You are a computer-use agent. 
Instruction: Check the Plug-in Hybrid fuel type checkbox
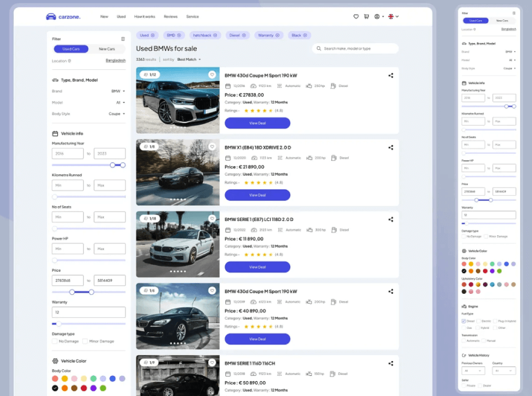(x=495, y=321)
